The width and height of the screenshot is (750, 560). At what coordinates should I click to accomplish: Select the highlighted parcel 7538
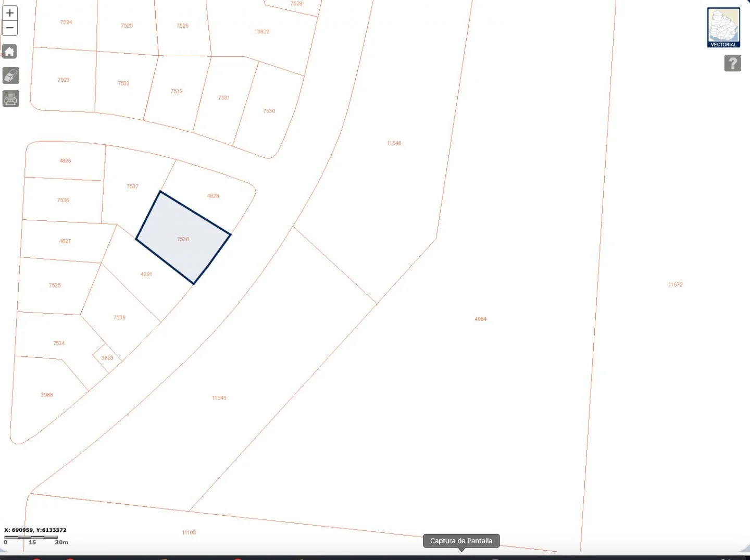click(183, 239)
